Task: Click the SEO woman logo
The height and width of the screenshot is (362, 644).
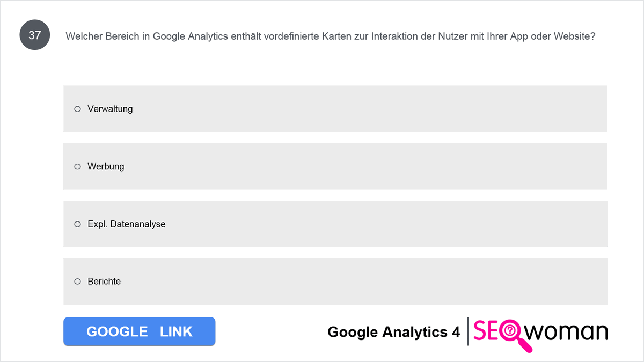Action: pyautogui.click(x=541, y=334)
